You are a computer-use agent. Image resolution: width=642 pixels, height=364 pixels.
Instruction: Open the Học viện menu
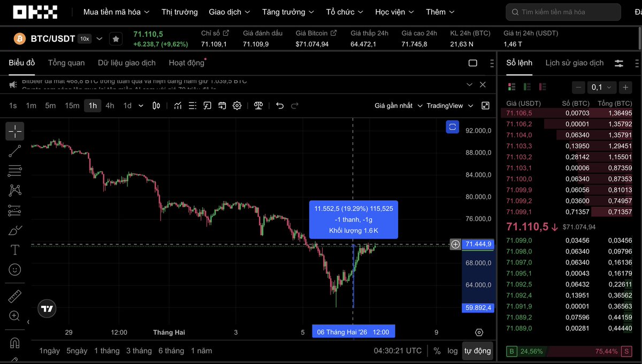(395, 12)
